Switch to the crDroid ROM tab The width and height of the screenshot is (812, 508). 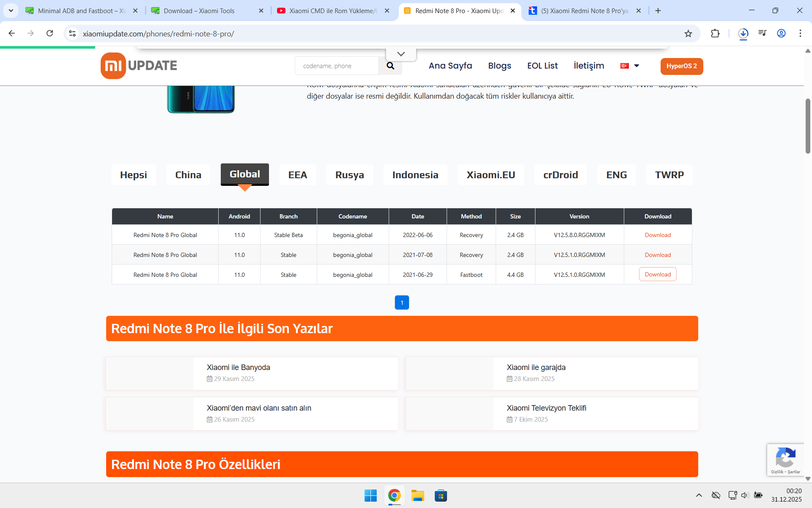point(561,175)
